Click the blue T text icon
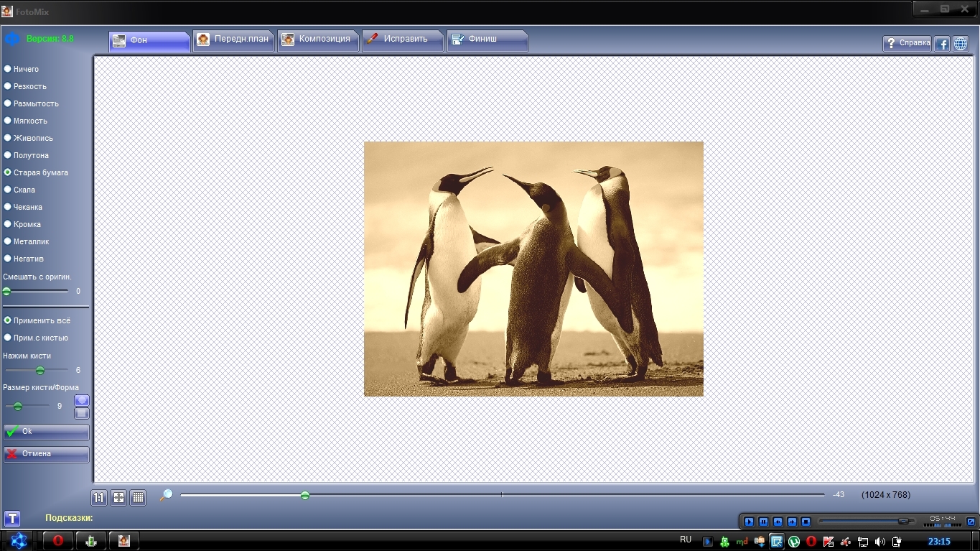The image size is (980, 551). tap(11, 518)
